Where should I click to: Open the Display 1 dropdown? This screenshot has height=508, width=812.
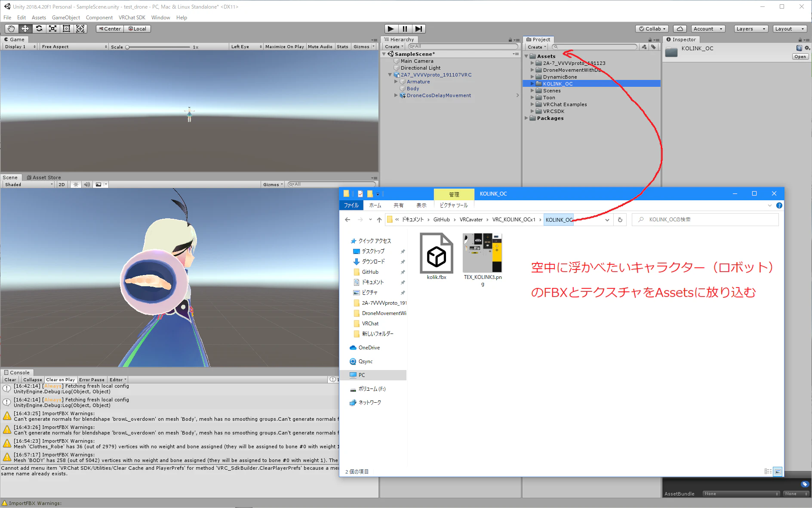point(20,47)
